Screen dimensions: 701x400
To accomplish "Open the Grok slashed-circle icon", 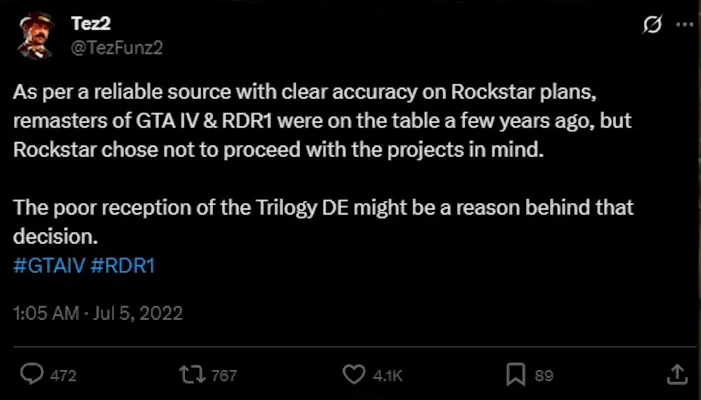I will 653,25.
